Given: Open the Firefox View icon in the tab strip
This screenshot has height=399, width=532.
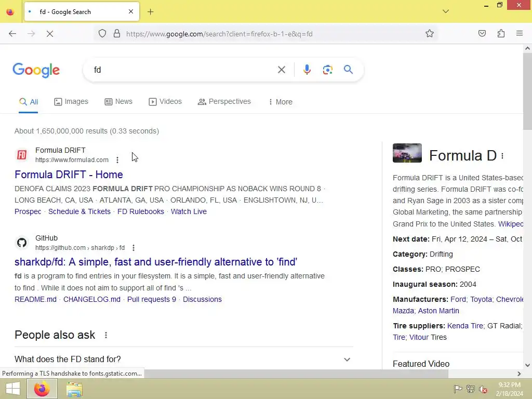Looking at the screenshot, I should coord(10,12).
